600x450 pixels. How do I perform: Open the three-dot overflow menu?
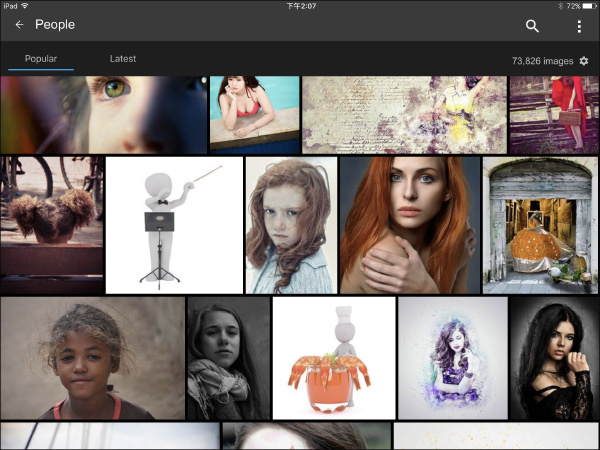pos(579,26)
